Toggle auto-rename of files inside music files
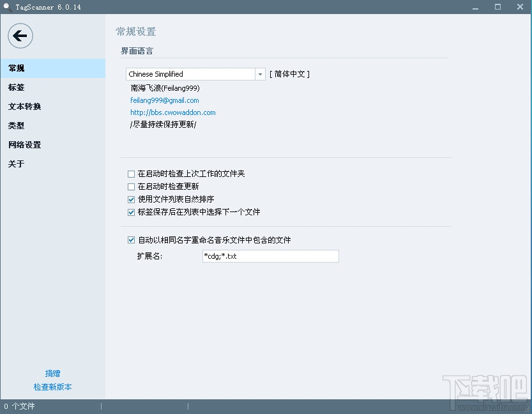 coord(131,240)
